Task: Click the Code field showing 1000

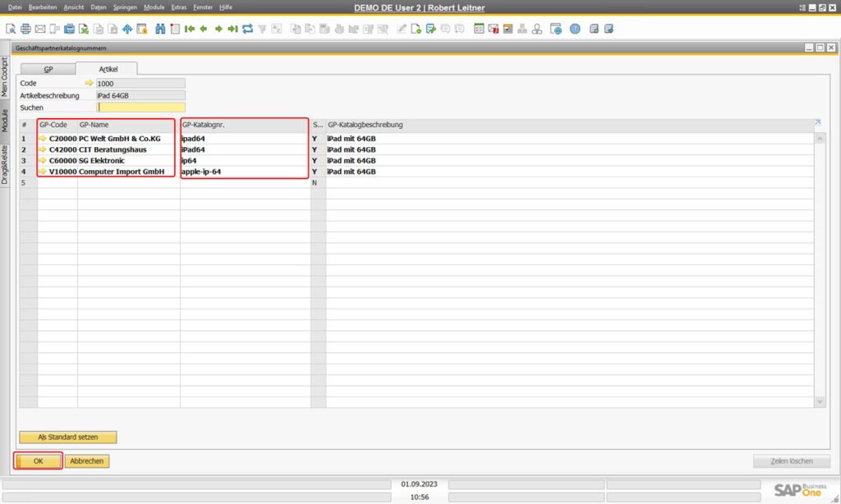Action: (x=141, y=83)
